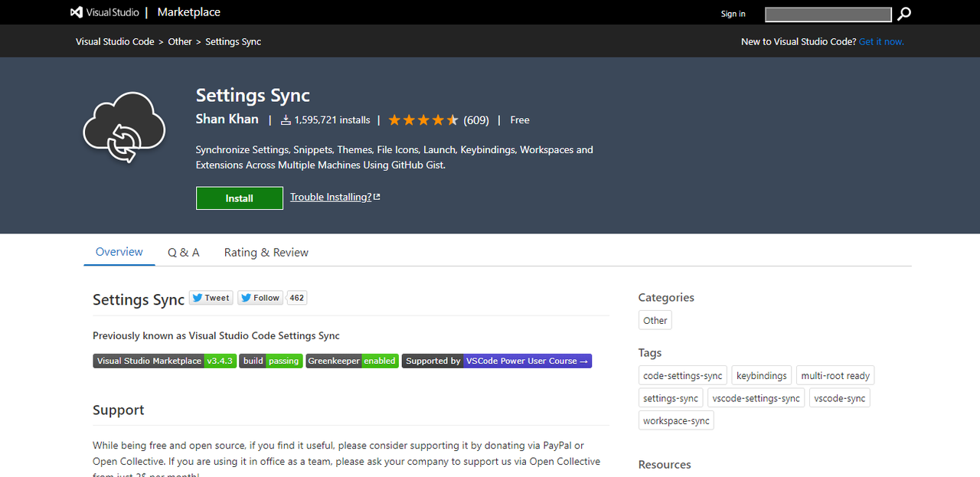The image size is (980, 477).
Task: Click the Settings Sync overview heading
Action: click(x=139, y=299)
